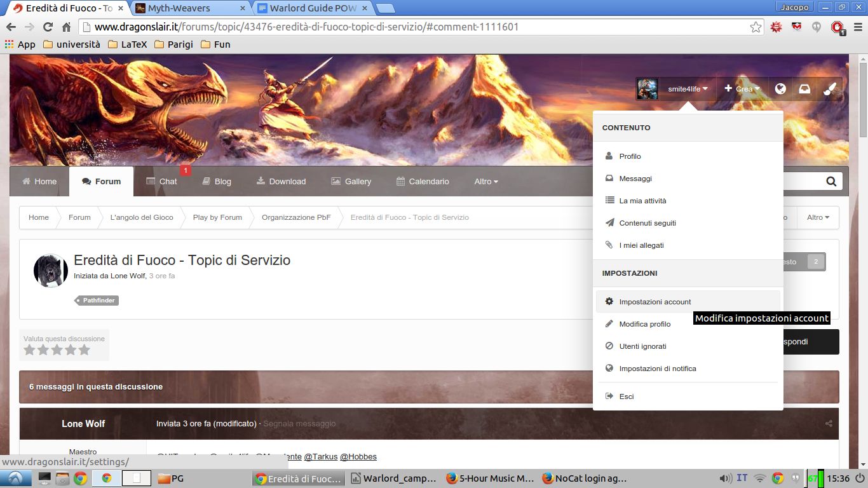Open the Fun bookmark folder
Screen dimensions: 868x488
[215, 44]
